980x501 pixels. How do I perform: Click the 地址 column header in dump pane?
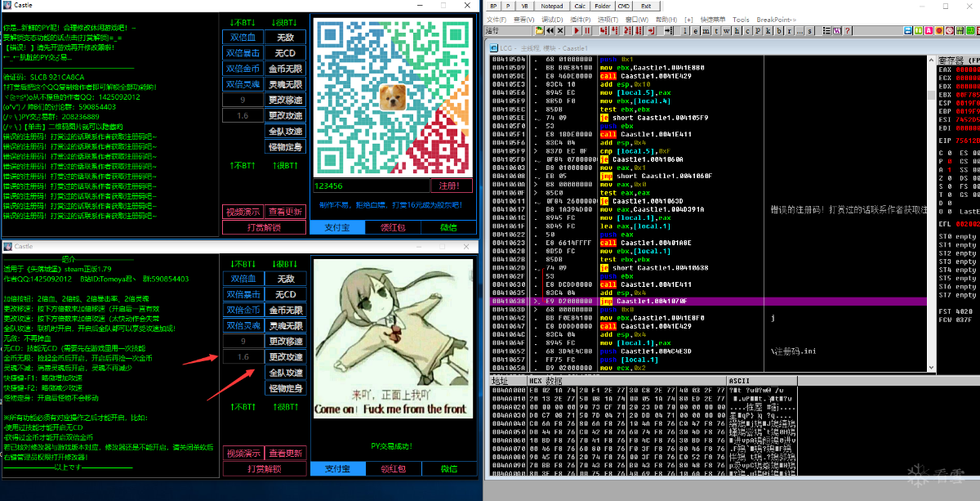[x=507, y=381]
